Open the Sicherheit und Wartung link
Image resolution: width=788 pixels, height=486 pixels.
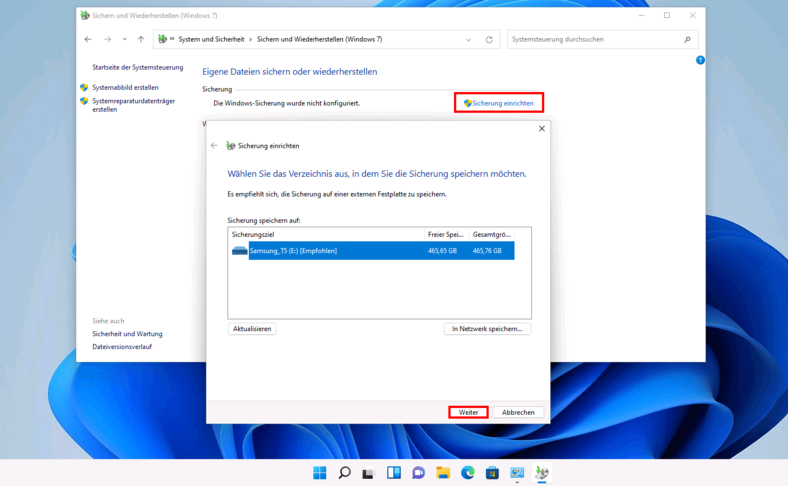127,334
